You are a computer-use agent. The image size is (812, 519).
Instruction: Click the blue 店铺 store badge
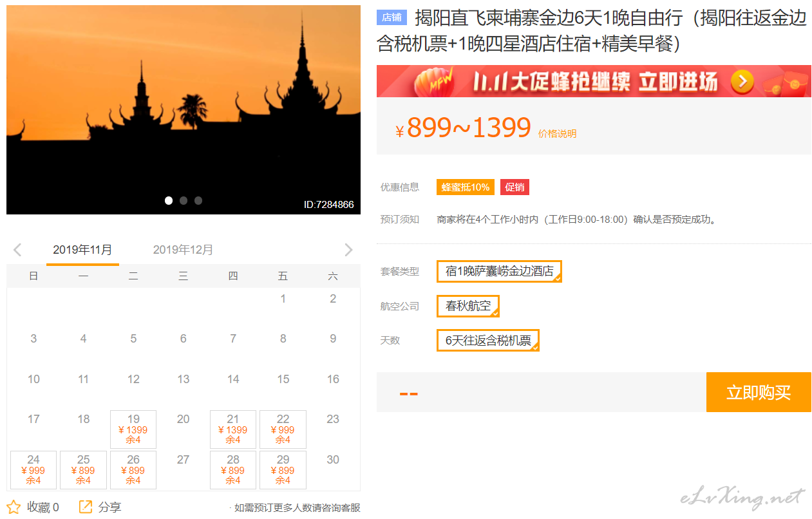pos(392,17)
